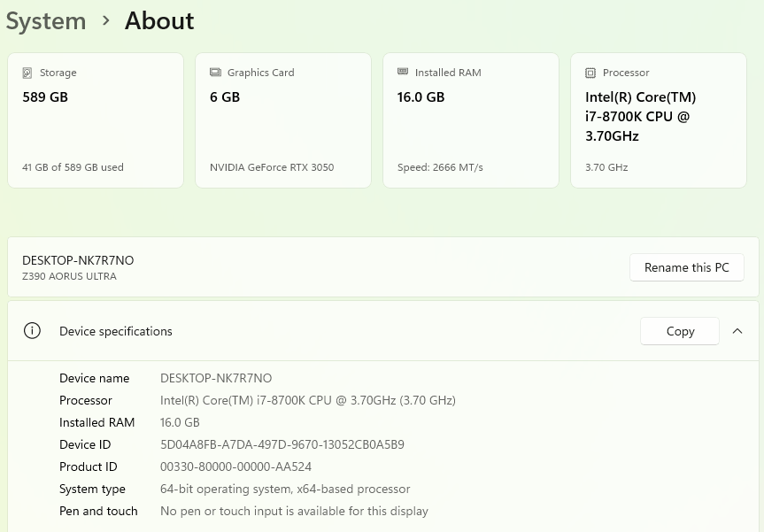Click the About breadcrumb title
Screen dimensions: 764x532
coord(159,21)
